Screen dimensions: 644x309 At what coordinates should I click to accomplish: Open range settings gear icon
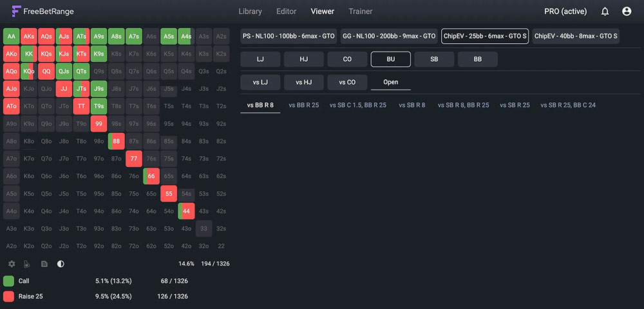tap(12, 264)
